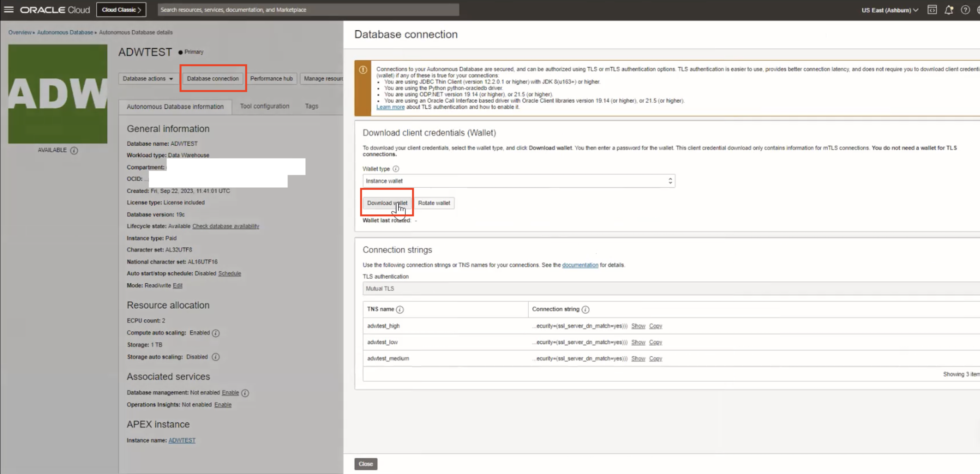Click Copy link for adwtest_high connection string
The image size is (980, 474).
click(x=655, y=326)
